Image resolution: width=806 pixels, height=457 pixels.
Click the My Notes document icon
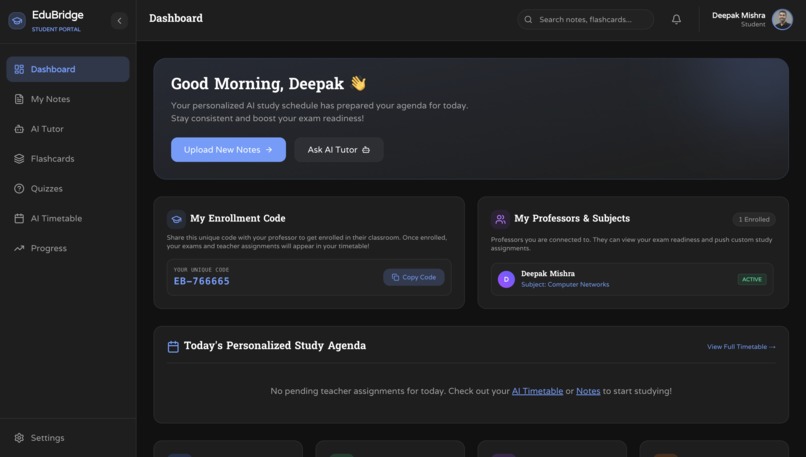tap(19, 99)
